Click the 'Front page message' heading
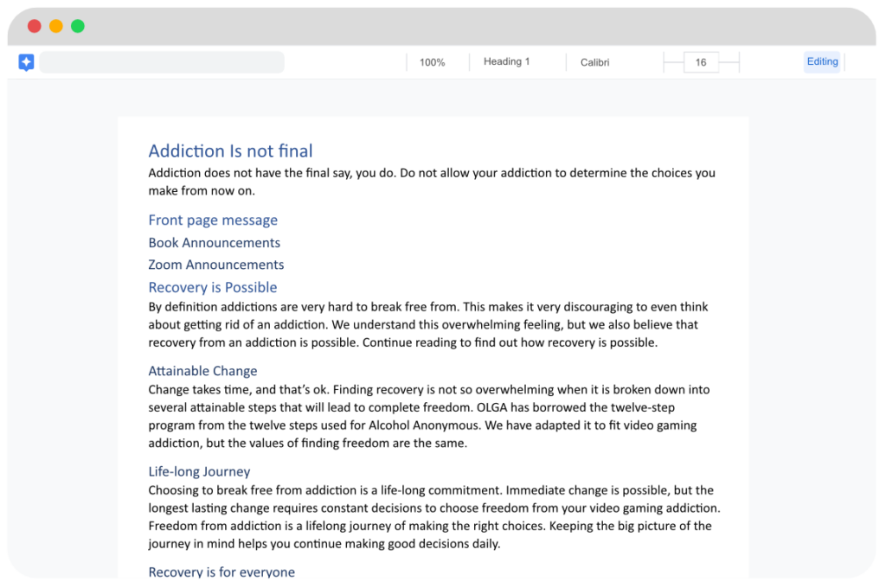 (213, 220)
